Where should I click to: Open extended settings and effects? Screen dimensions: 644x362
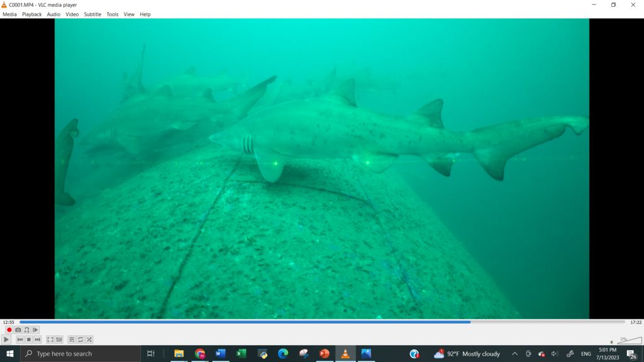[x=59, y=339]
